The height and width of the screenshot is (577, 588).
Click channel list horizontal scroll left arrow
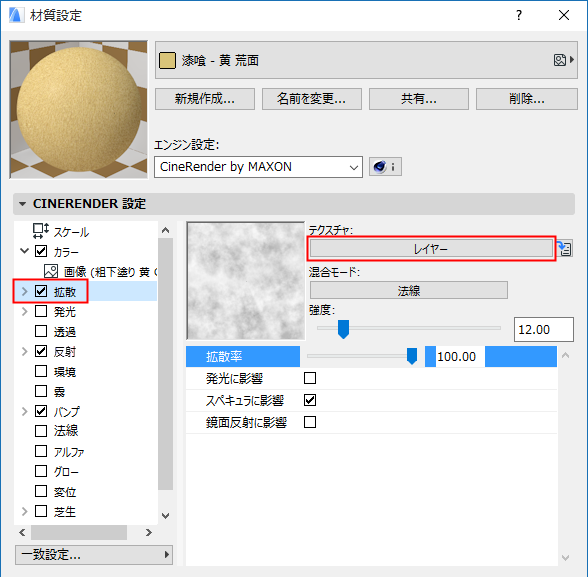pyautogui.click(x=22, y=532)
